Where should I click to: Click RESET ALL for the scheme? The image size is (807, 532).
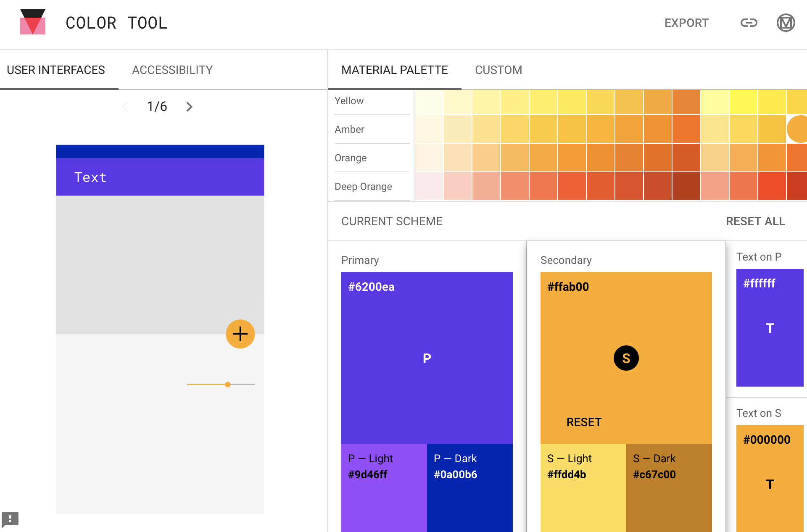pyautogui.click(x=755, y=221)
